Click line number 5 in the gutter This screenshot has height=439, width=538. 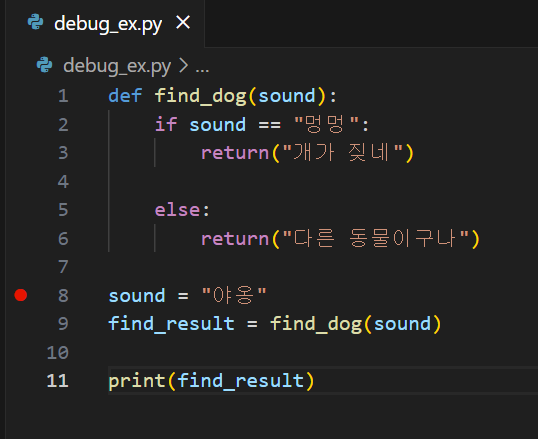[x=63, y=210]
